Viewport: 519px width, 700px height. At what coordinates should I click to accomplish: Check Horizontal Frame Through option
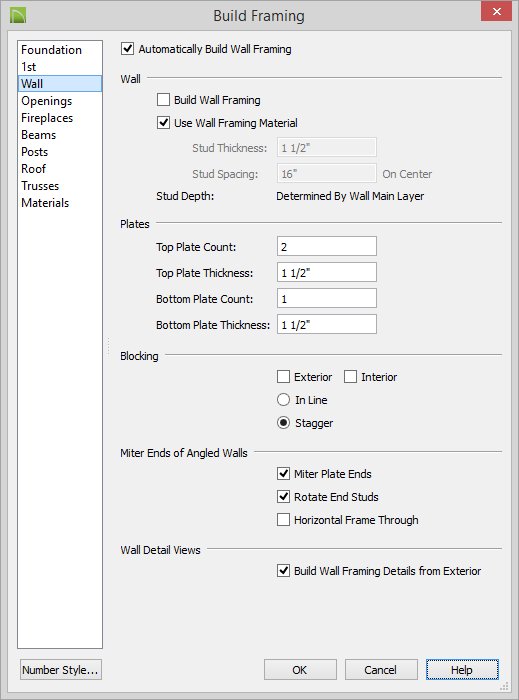coord(283,520)
